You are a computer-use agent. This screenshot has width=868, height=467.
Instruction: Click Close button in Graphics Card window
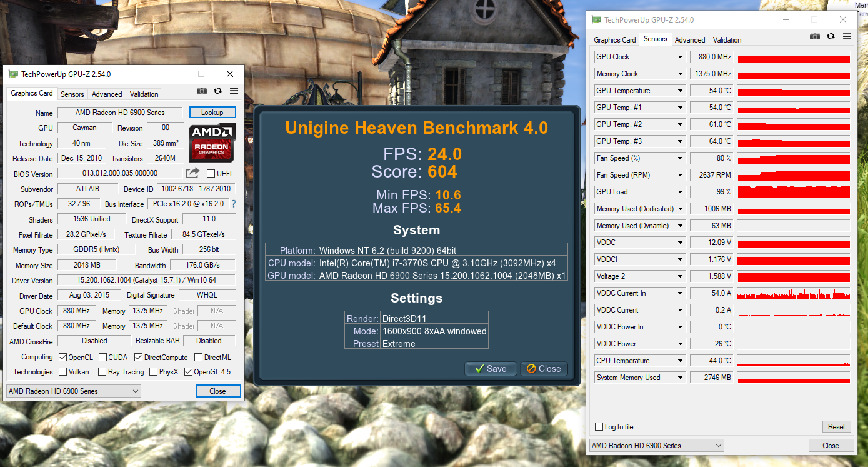(217, 391)
